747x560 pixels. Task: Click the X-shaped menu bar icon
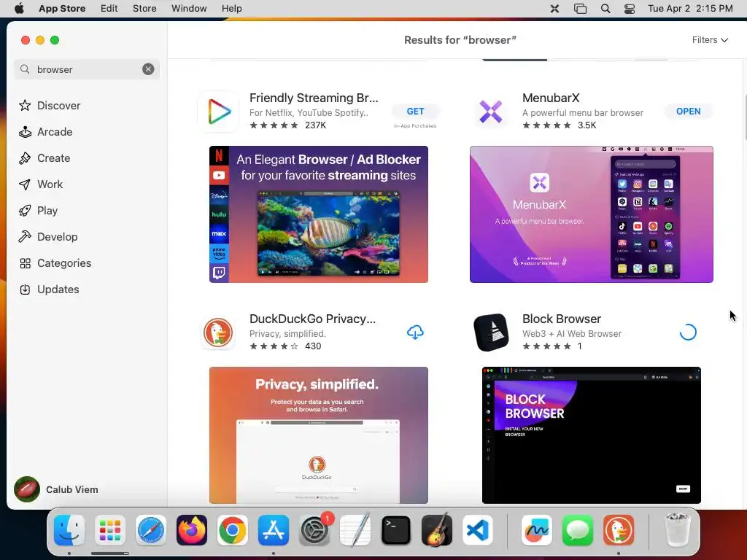tap(554, 9)
